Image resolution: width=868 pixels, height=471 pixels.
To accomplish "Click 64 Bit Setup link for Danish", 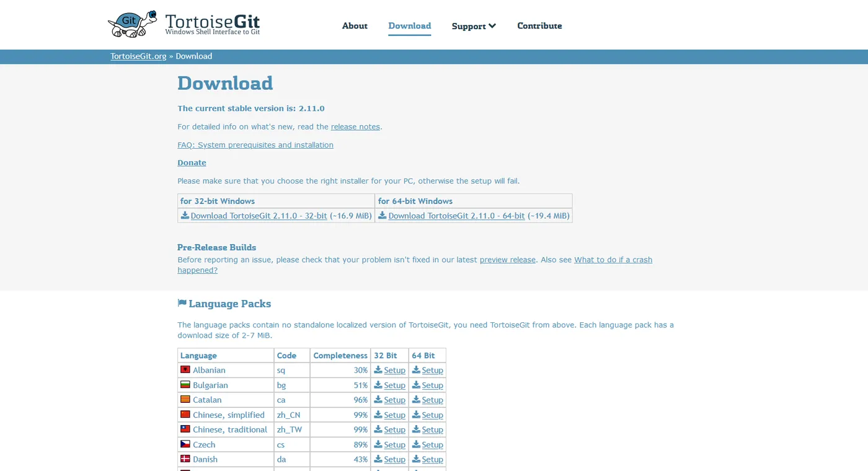I will pos(432,459).
